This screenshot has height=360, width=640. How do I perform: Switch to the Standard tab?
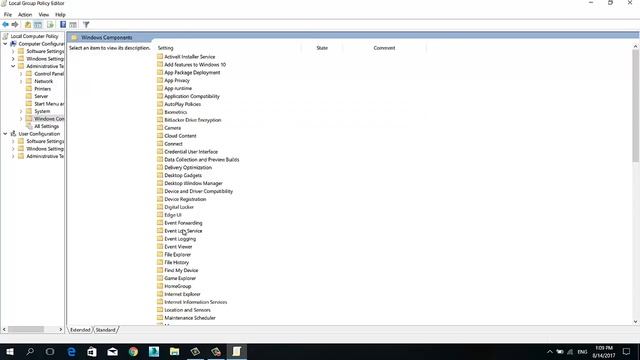click(106, 330)
